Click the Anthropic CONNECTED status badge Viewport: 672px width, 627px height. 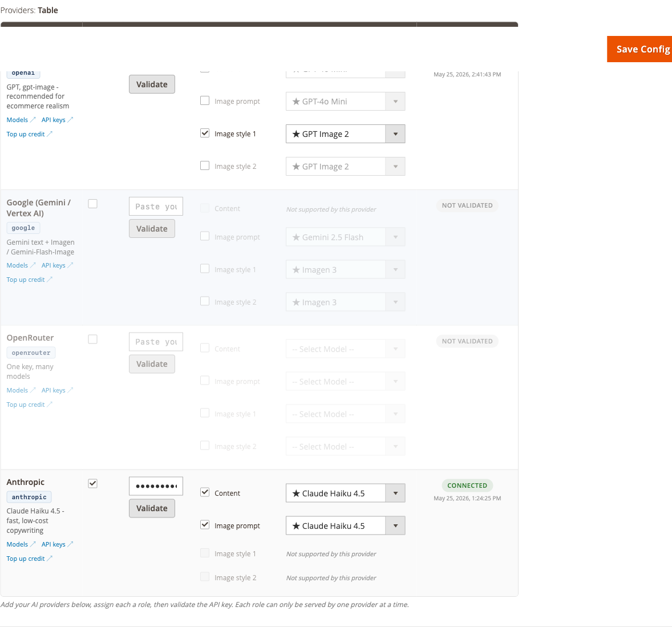[467, 486]
